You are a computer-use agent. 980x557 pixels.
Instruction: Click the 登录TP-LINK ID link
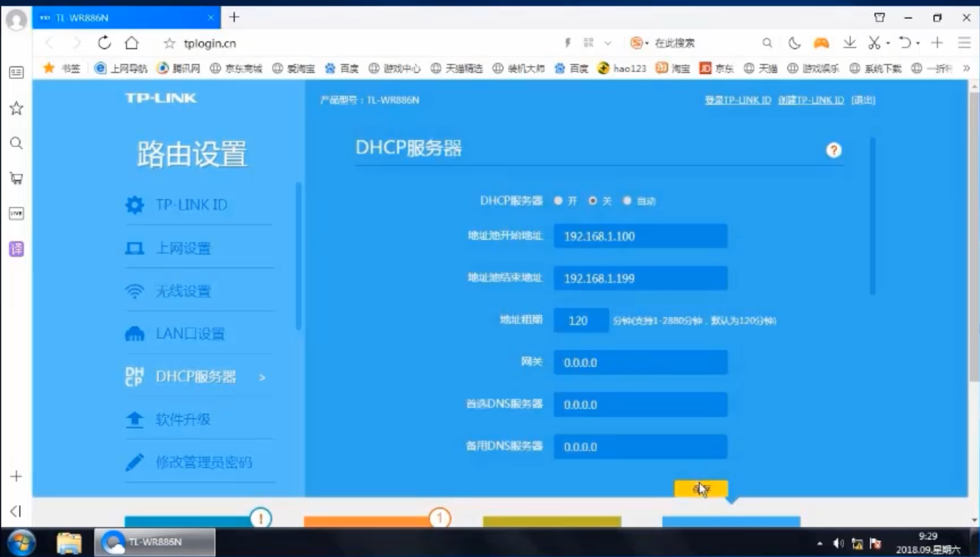pyautogui.click(x=737, y=100)
